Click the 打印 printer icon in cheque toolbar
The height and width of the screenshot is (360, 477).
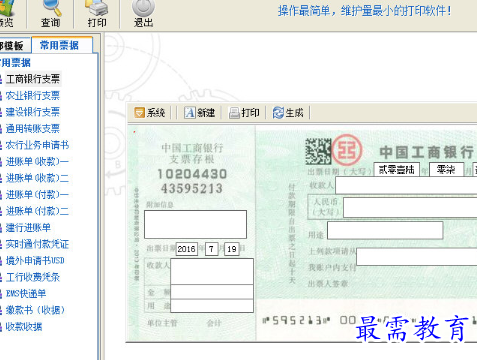coord(234,113)
